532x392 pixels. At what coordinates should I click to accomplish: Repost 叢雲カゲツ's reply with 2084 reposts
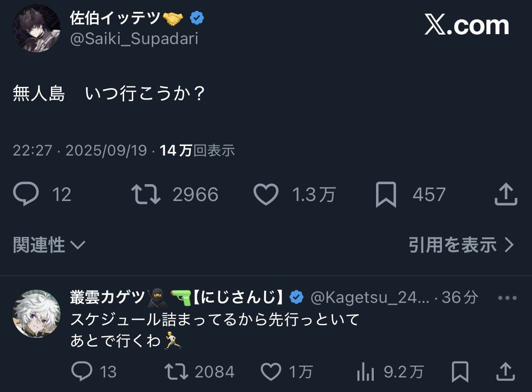click(x=176, y=372)
